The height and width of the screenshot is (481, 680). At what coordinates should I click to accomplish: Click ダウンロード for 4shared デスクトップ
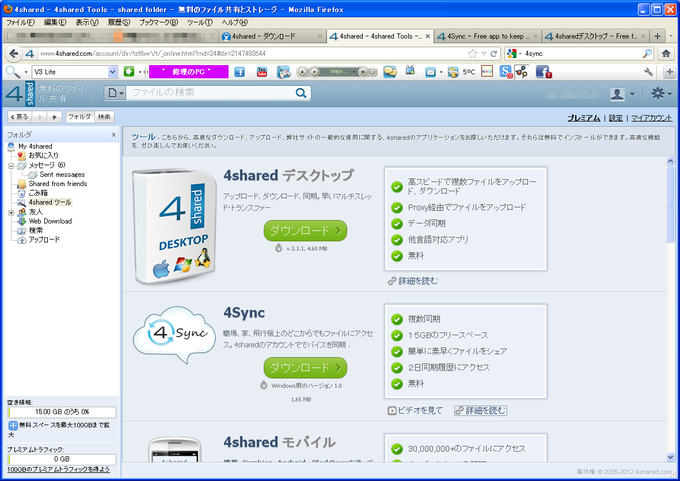pyautogui.click(x=305, y=231)
